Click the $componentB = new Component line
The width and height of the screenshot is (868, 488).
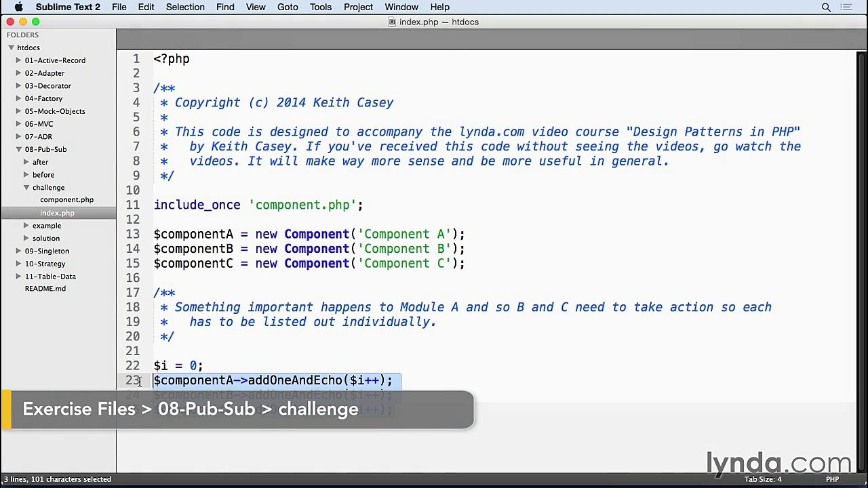[x=309, y=249]
